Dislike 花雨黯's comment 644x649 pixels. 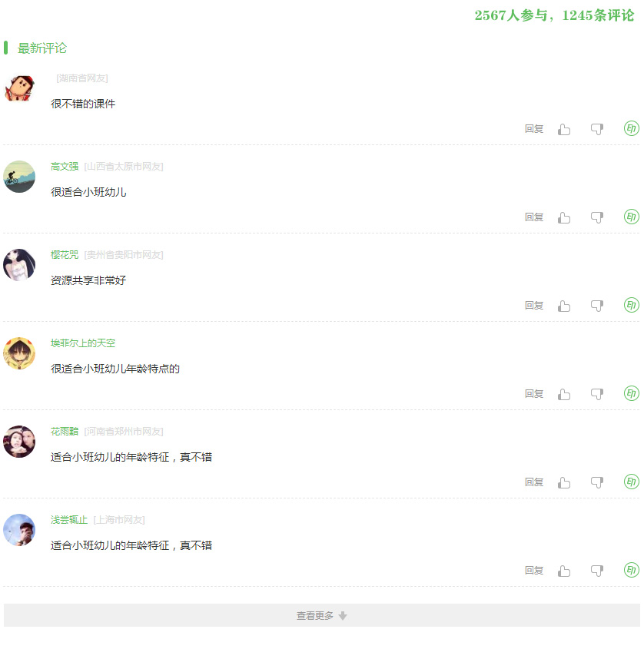click(x=597, y=482)
